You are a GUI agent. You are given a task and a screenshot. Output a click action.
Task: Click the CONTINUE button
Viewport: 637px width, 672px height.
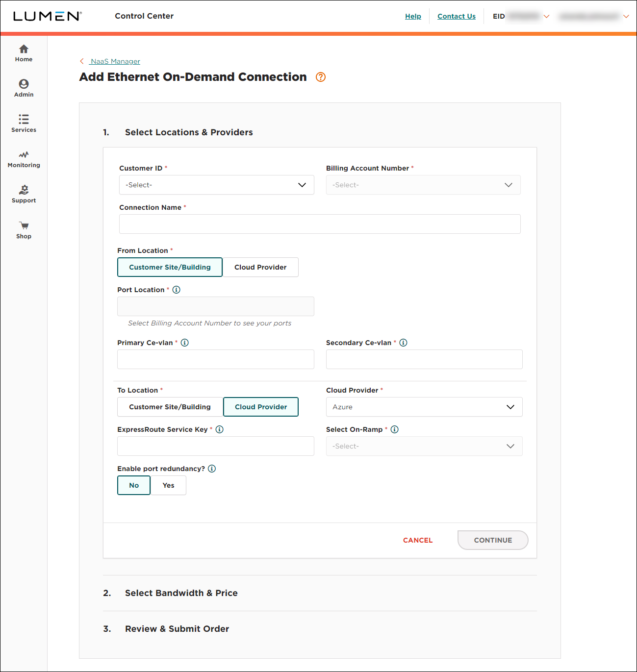493,540
